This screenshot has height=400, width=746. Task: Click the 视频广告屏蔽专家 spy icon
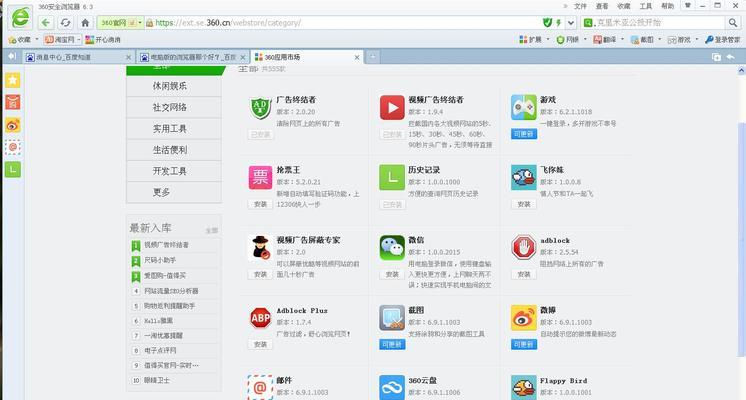[x=260, y=247]
